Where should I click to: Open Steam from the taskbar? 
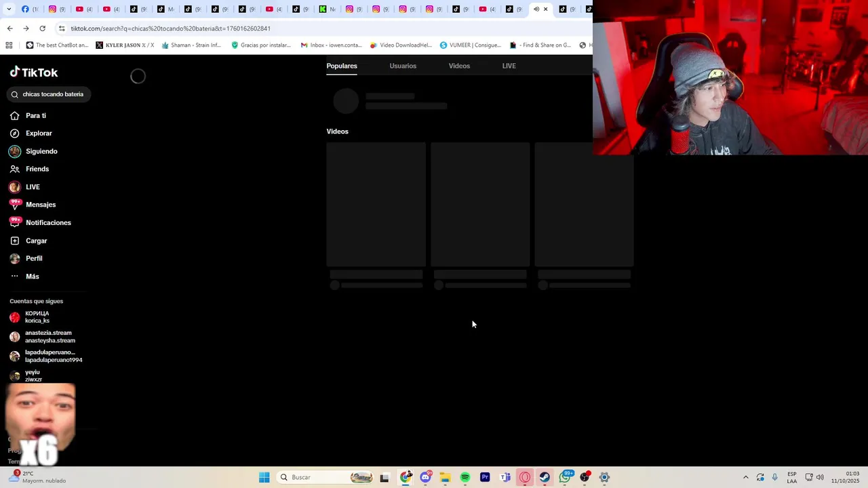point(545,477)
